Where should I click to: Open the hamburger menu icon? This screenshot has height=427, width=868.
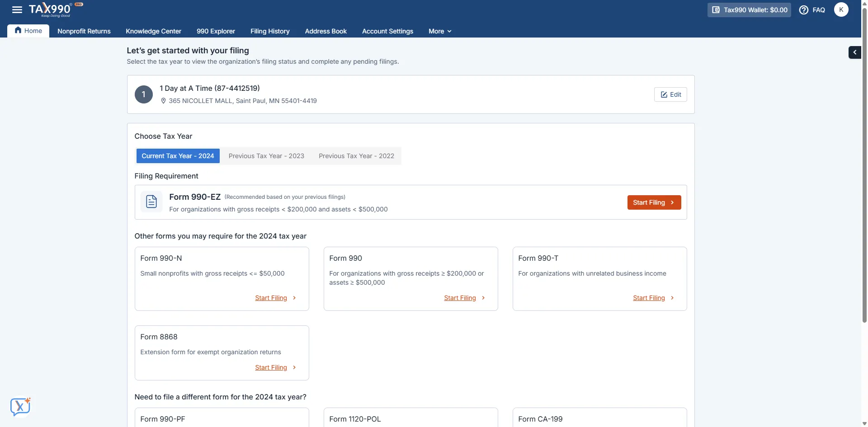tap(17, 9)
